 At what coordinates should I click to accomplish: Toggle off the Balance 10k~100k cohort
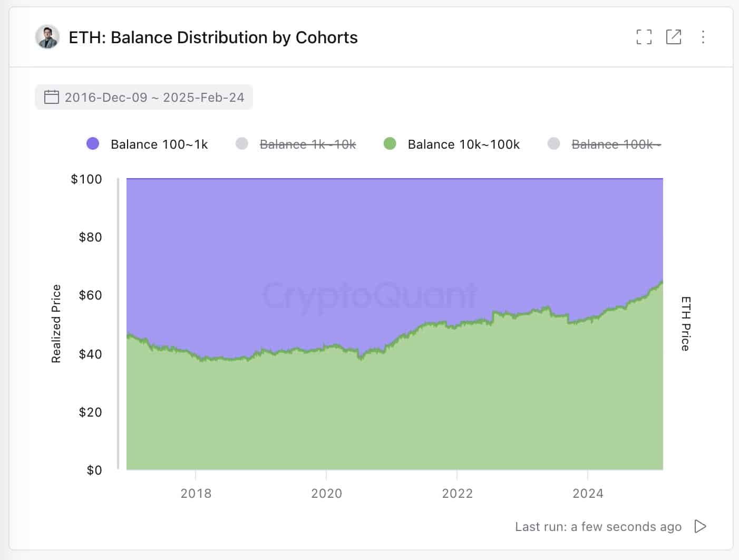[463, 143]
